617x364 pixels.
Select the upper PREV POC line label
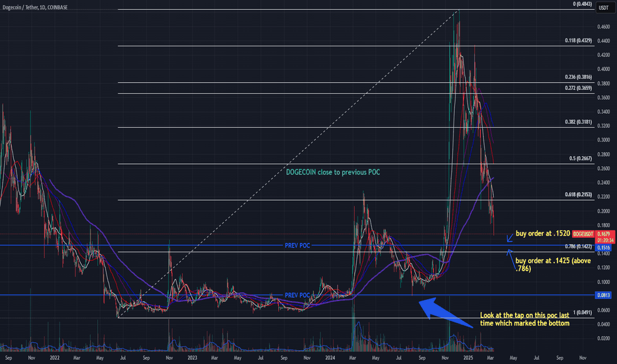[x=297, y=246]
